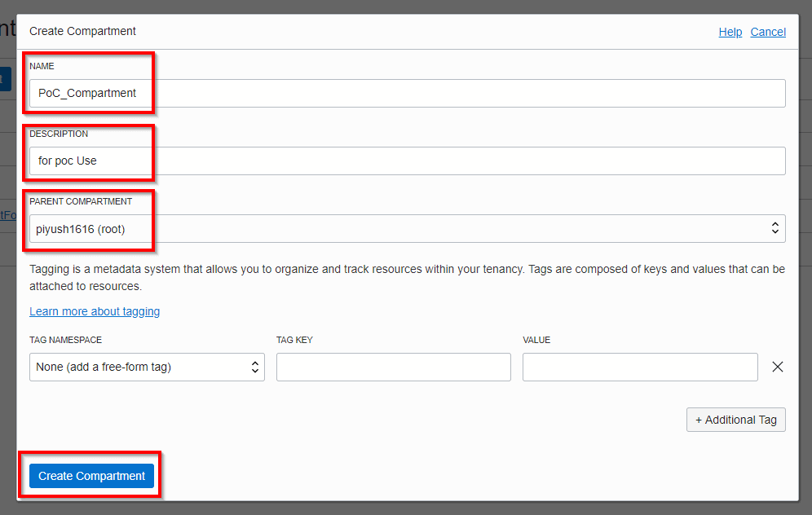
Task: Click the 'Create Compartment' dialog title text
Action: point(82,31)
